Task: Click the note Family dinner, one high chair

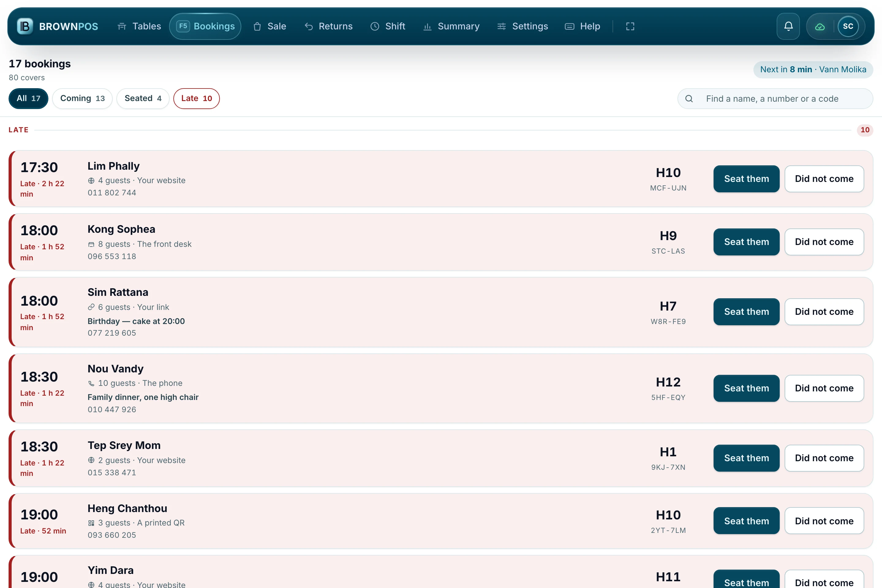Action: [x=143, y=397]
